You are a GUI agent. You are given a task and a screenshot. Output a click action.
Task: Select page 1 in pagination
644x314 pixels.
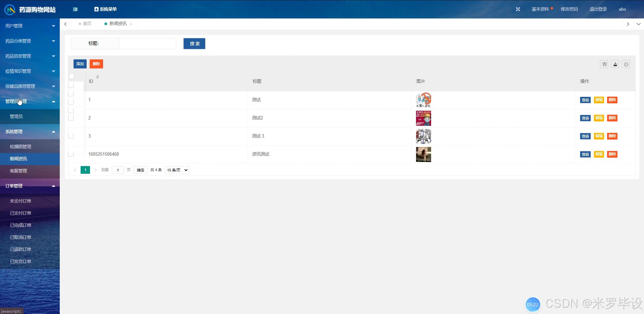pos(85,170)
